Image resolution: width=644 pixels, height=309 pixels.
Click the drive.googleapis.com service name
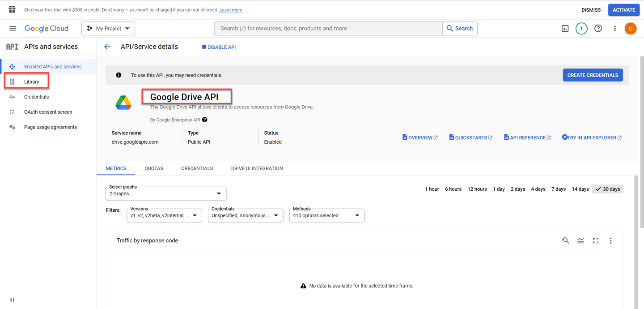tap(135, 142)
